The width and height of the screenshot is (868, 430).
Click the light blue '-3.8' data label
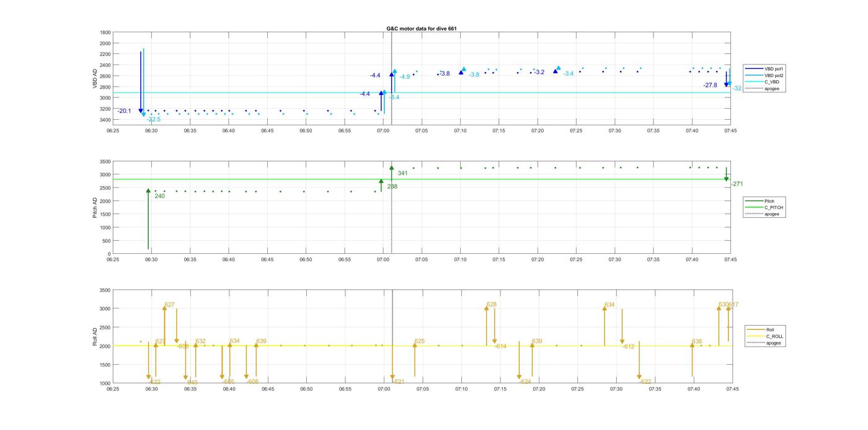pos(474,75)
